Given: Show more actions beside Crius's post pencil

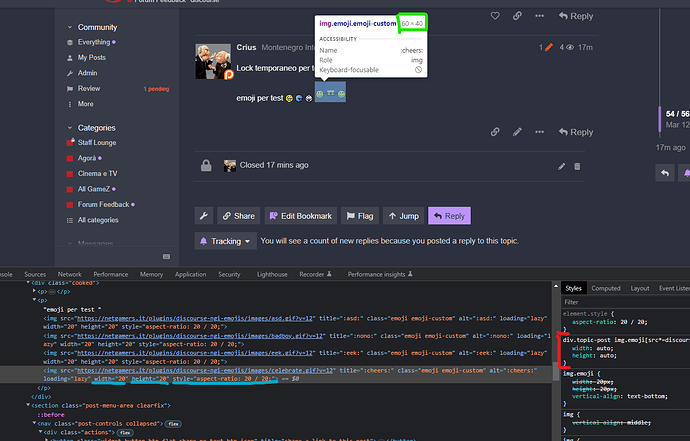Looking at the screenshot, I should click(x=540, y=132).
